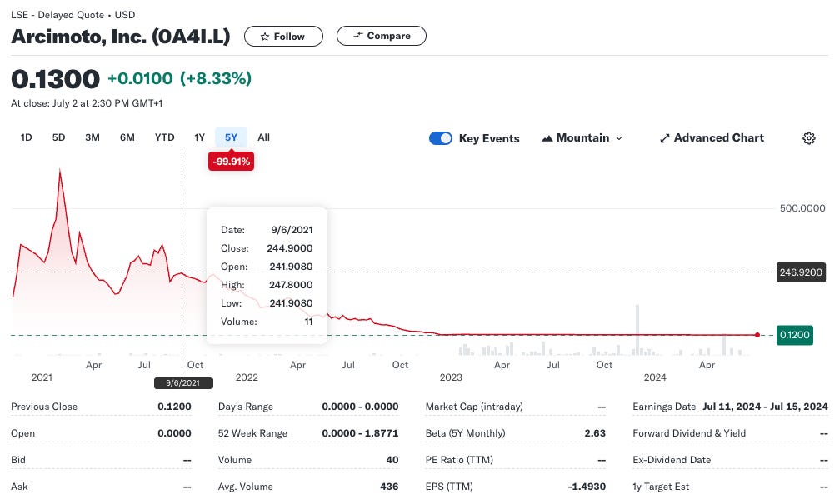Viewport: 840px width, 504px height.
Task: Click Close value 244.9000 in tooltip
Action: point(290,248)
